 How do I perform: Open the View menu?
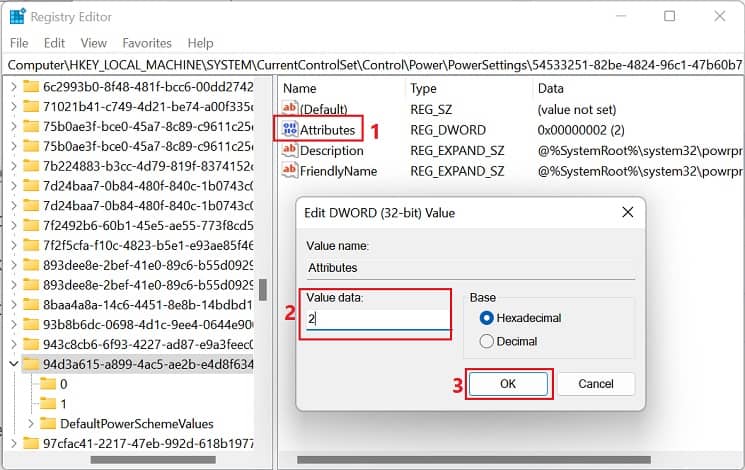click(x=94, y=43)
